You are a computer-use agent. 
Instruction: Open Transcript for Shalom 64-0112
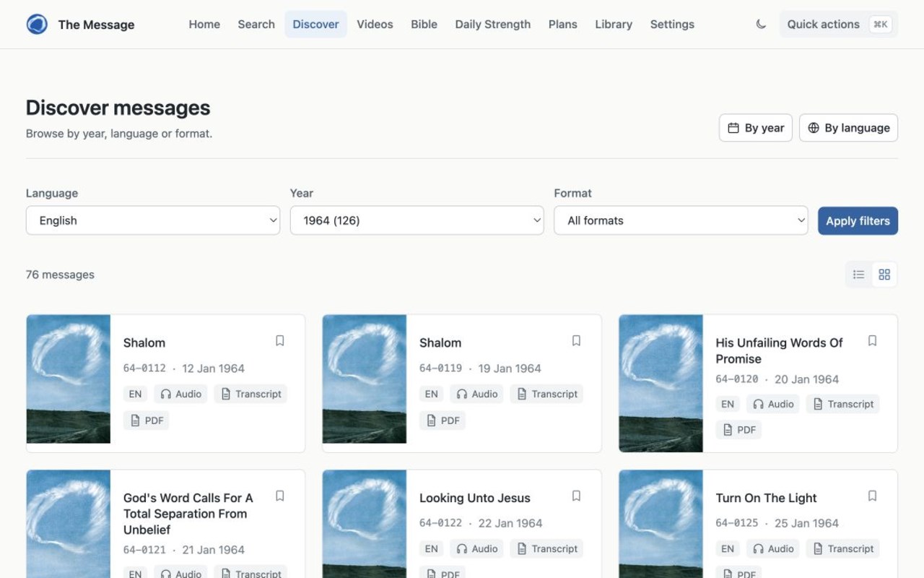click(x=250, y=394)
